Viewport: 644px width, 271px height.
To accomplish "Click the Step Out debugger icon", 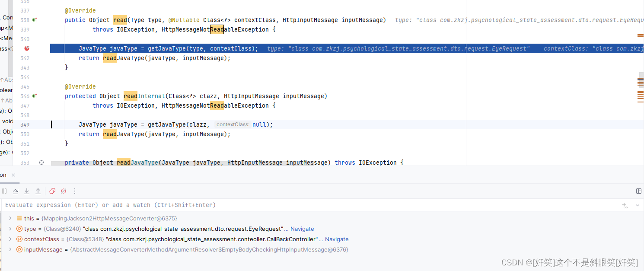I will [x=38, y=191].
